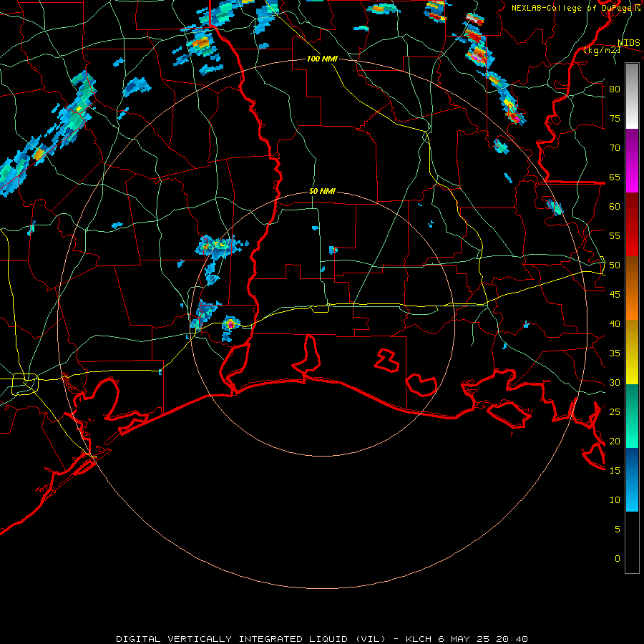The image size is (644, 644).
Task: Click the gray-white segment of the color bar
Action: click(x=632, y=96)
